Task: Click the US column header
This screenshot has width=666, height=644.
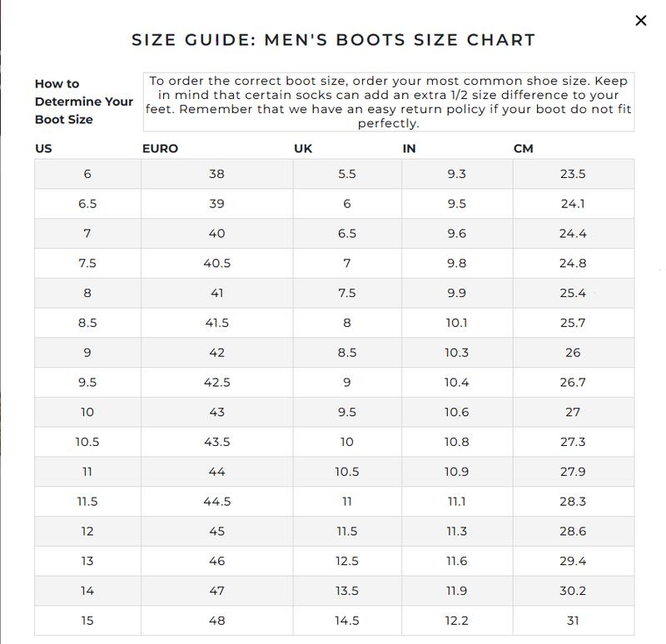Action: click(41, 148)
